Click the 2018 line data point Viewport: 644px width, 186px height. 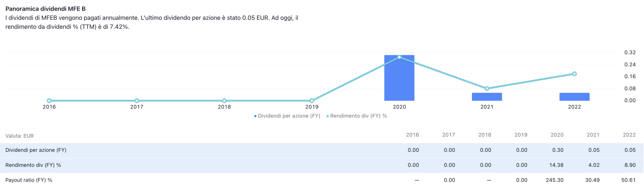(224, 100)
